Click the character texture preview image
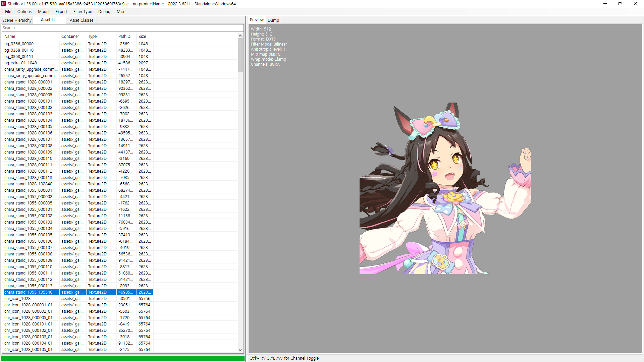Viewport: 644px width, 362px height. point(445,188)
